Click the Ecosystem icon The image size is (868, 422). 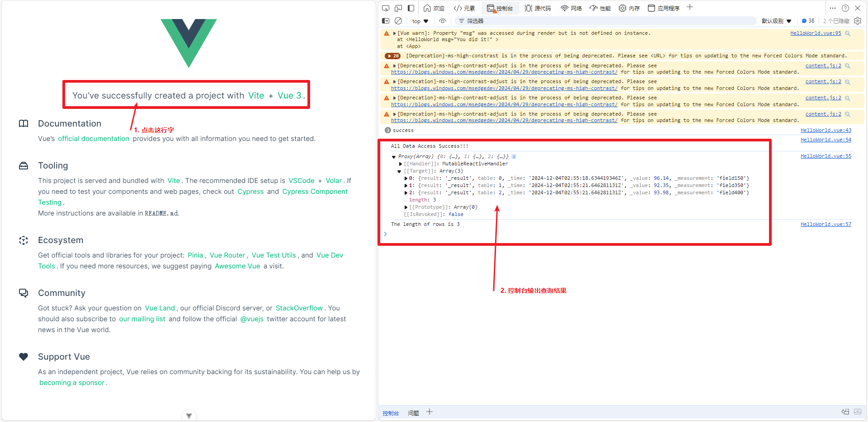(24, 240)
